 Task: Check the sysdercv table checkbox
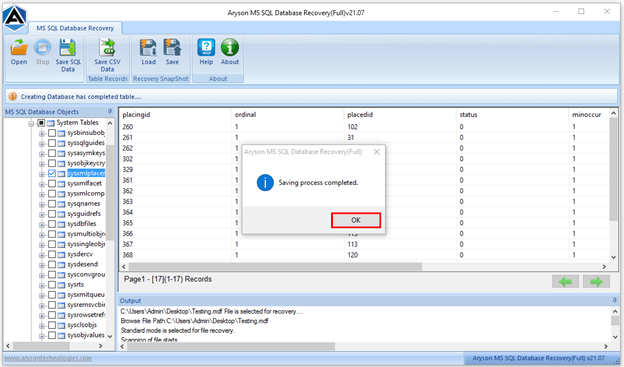coord(52,254)
